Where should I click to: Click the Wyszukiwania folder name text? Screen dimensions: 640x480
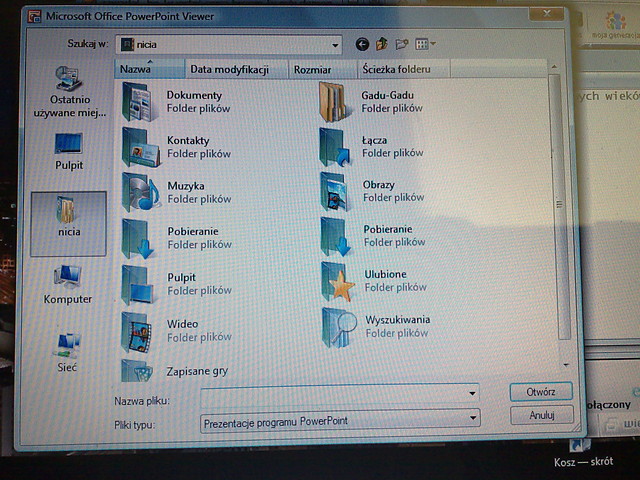[398, 319]
